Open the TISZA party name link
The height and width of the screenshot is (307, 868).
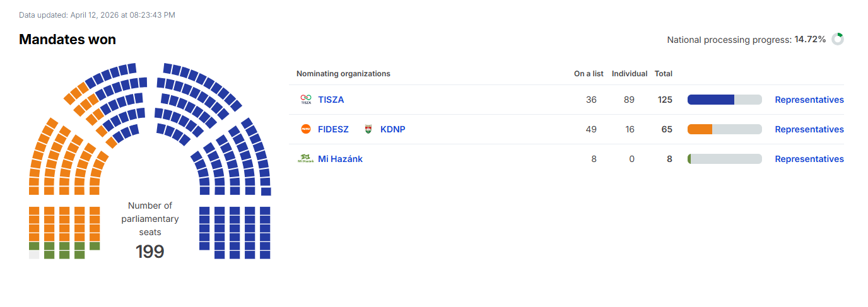point(331,100)
